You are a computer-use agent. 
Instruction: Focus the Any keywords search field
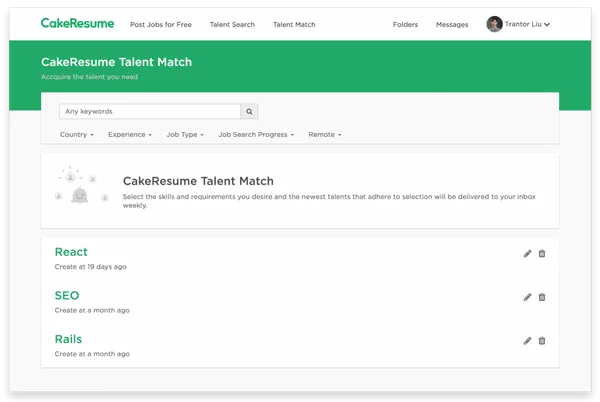150,111
